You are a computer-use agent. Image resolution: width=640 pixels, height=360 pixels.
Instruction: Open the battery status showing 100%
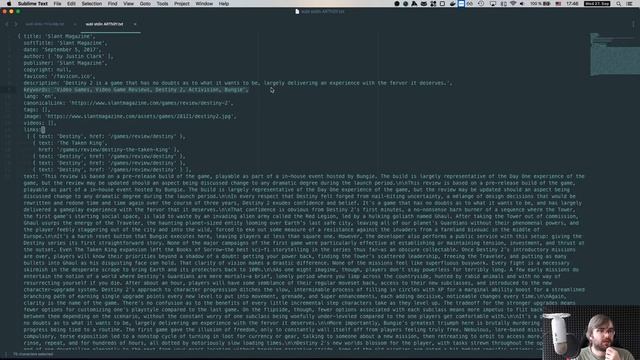click(x=540, y=3)
